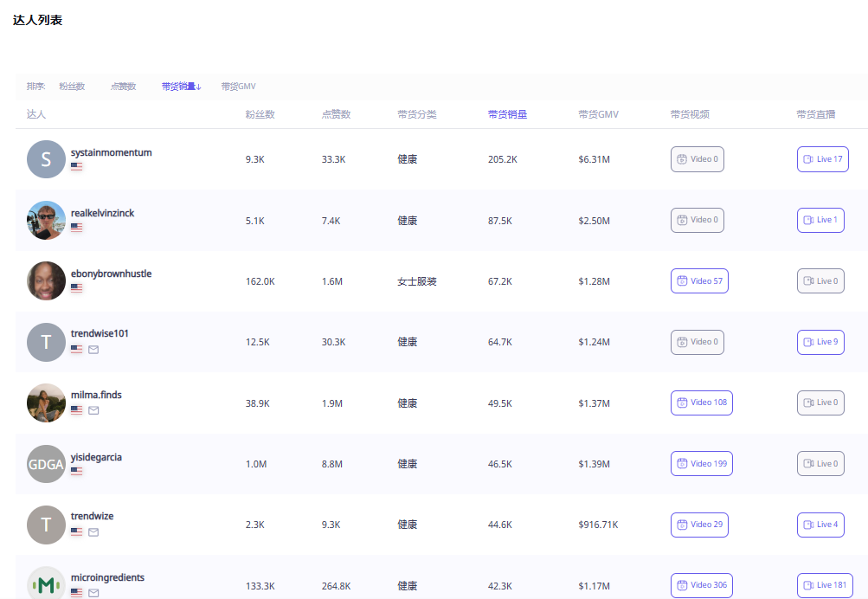868x599 pixels.
Task: Open ebonybrownhustle profile picture
Action: (x=46, y=280)
